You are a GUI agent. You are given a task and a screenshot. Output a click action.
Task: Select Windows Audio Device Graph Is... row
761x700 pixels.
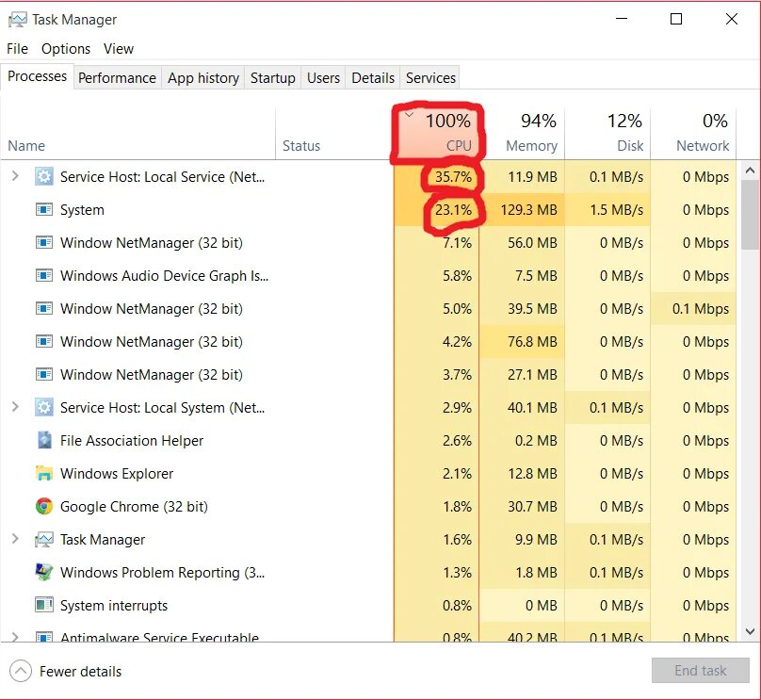(x=368, y=276)
